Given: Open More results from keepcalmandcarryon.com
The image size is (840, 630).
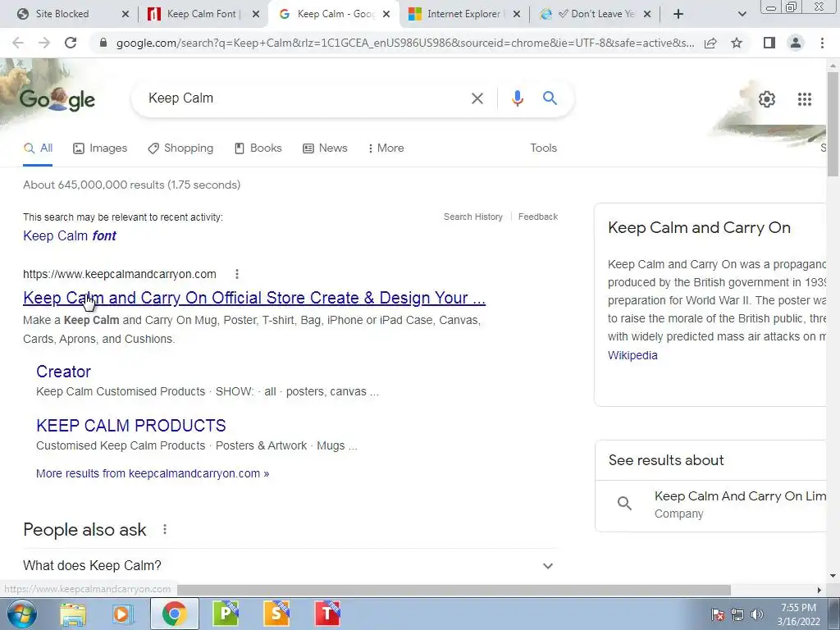Looking at the screenshot, I should [153, 473].
